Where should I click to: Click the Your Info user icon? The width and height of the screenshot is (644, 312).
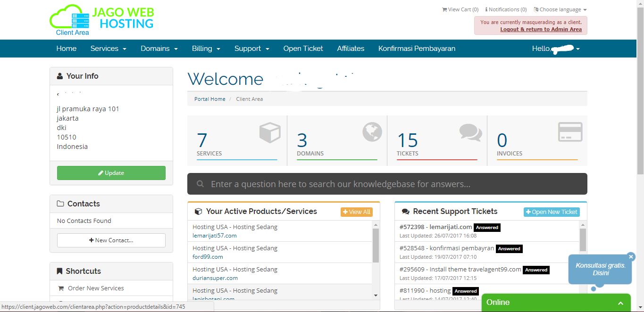[60, 76]
